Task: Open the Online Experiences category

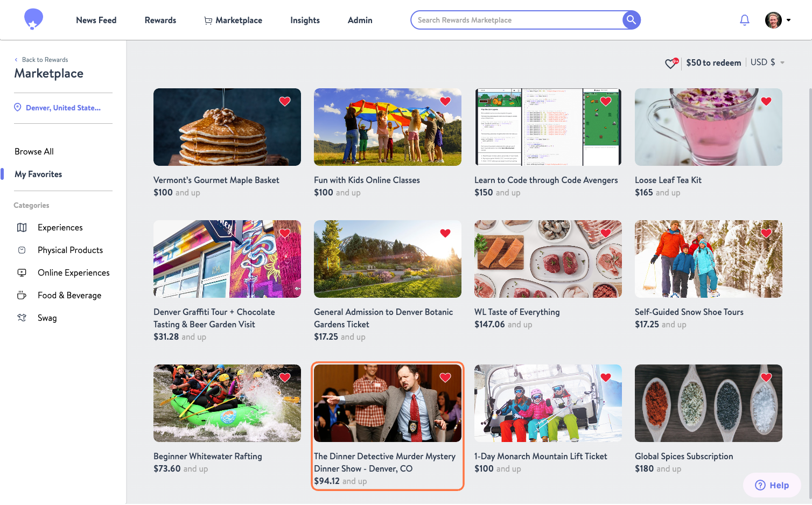Action: 73,272
